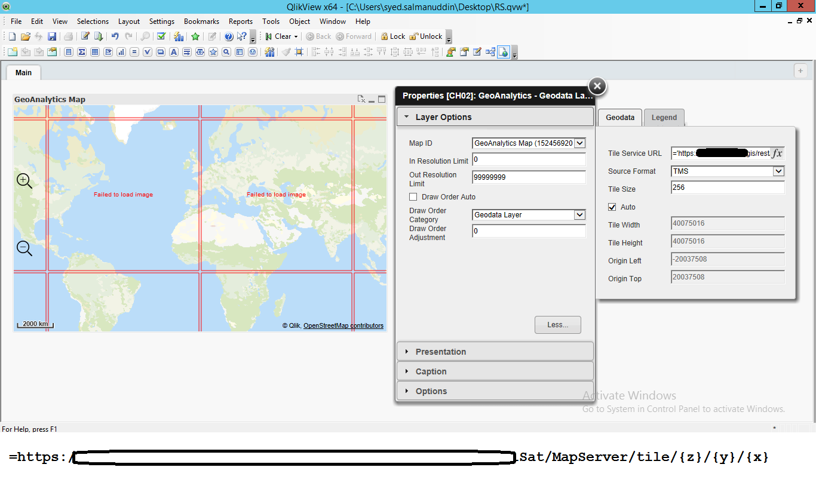Expand the Options section
Viewport: 816px width, 504px height.
(x=495, y=391)
